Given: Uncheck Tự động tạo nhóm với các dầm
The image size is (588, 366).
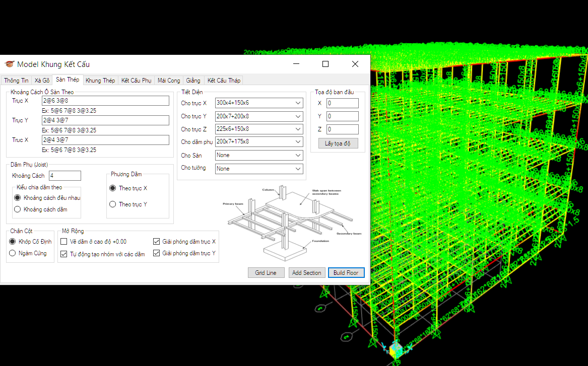Looking at the screenshot, I should point(64,254).
